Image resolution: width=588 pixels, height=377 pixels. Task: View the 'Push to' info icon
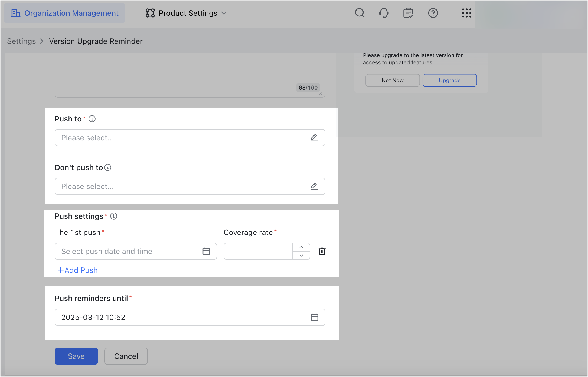(92, 118)
